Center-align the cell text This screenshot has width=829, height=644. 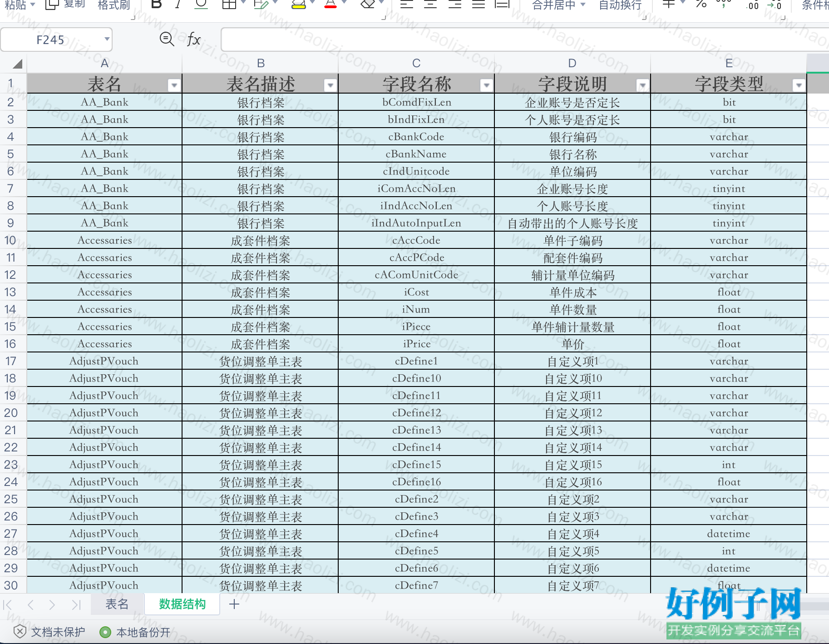(x=430, y=5)
